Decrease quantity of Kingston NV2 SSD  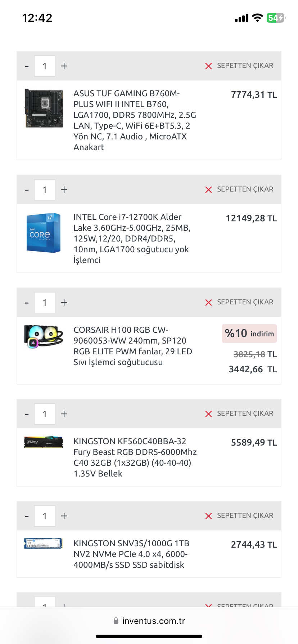[27, 516]
